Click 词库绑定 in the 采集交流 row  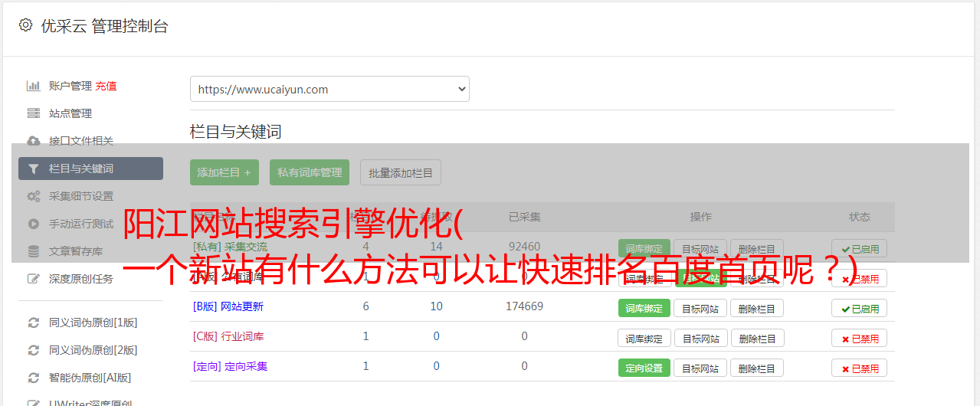pyautogui.click(x=644, y=248)
